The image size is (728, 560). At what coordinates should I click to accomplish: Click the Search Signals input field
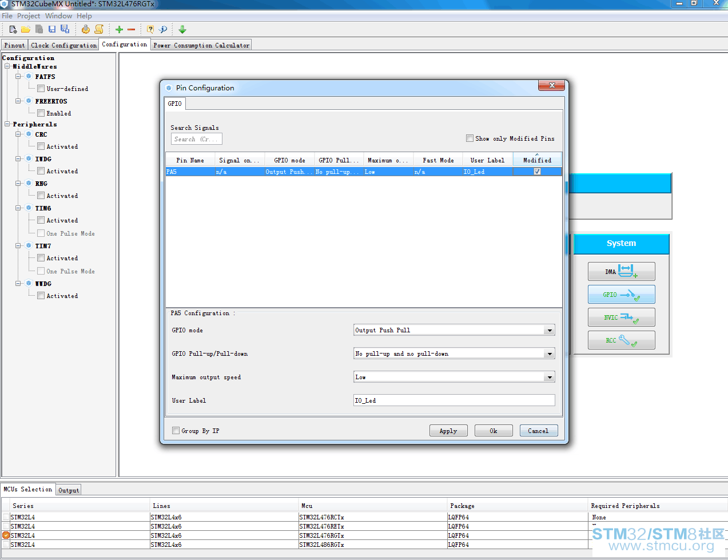(x=196, y=139)
